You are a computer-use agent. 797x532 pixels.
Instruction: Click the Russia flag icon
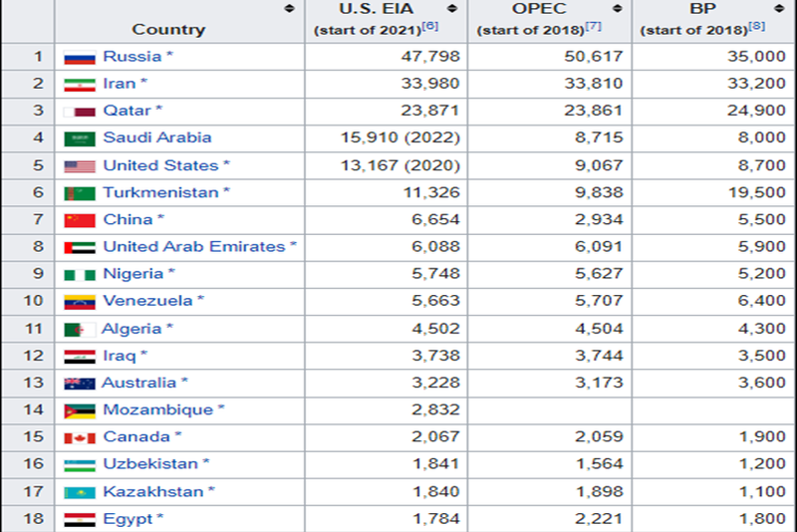[x=79, y=57]
